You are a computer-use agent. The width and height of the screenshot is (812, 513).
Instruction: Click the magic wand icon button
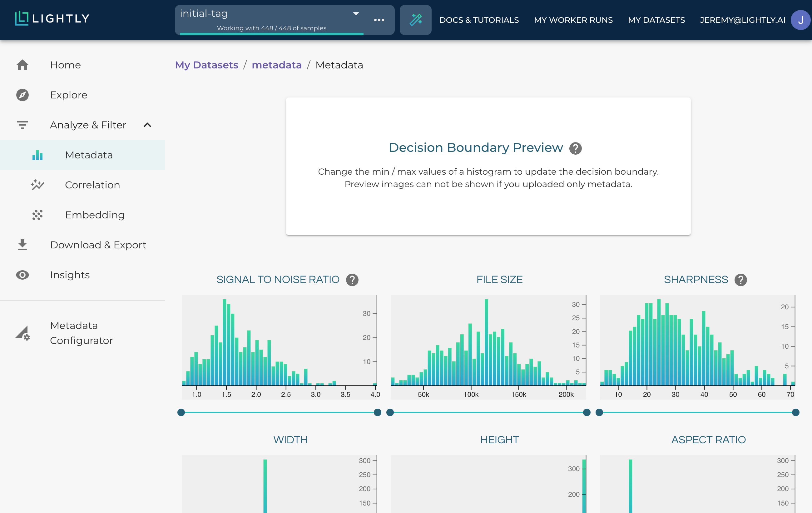point(415,20)
